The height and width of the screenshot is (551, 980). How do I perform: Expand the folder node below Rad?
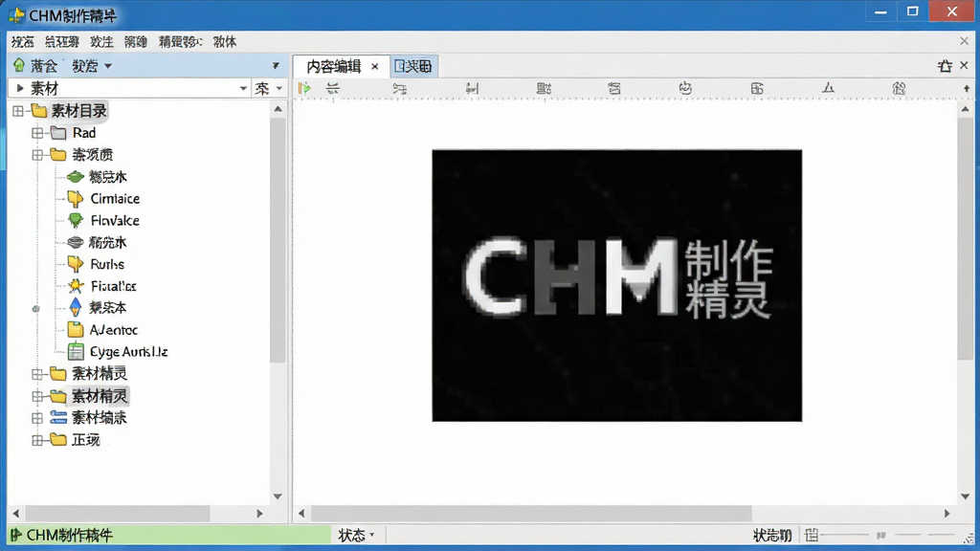(37, 155)
